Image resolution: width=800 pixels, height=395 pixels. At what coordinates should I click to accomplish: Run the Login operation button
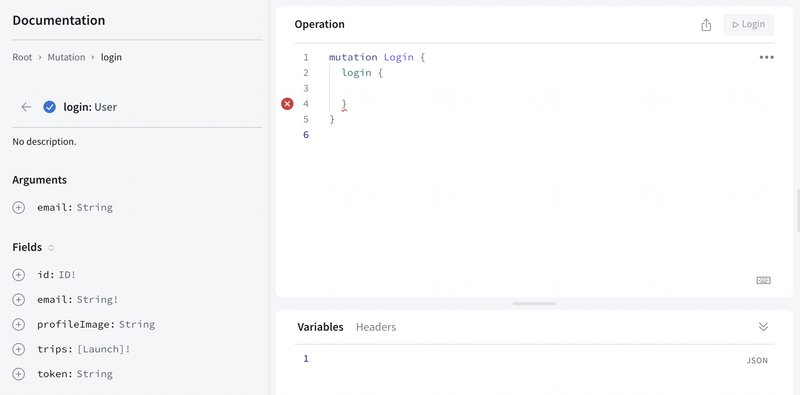point(748,24)
